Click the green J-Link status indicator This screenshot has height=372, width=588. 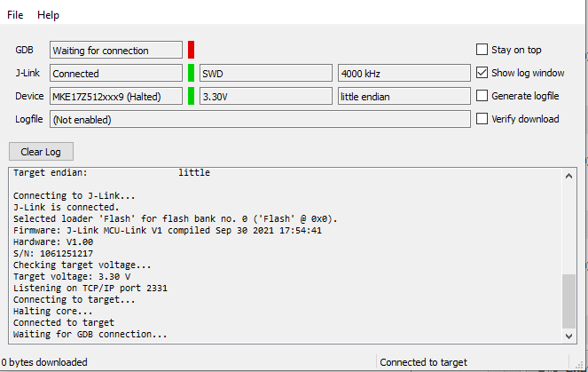[191, 73]
